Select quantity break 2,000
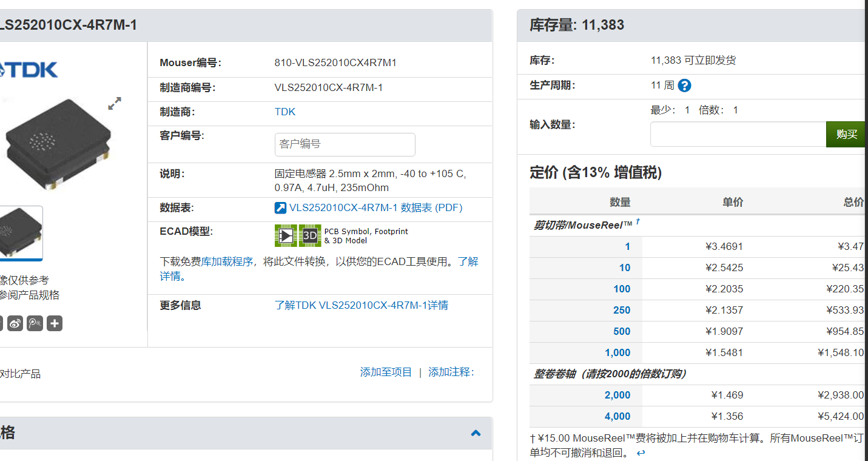 617,395
